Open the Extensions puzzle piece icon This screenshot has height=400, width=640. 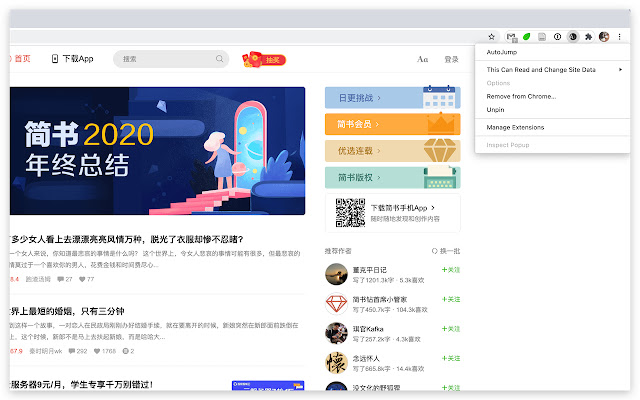[x=588, y=37]
